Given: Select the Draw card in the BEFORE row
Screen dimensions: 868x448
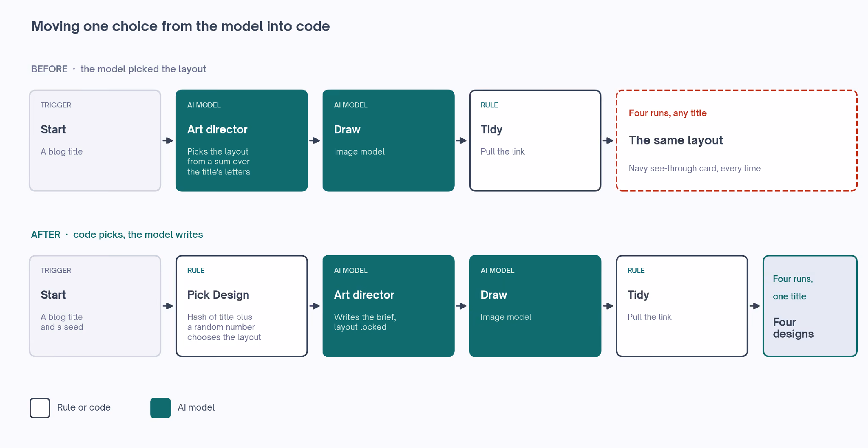Looking at the screenshot, I should (x=388, y=141).
